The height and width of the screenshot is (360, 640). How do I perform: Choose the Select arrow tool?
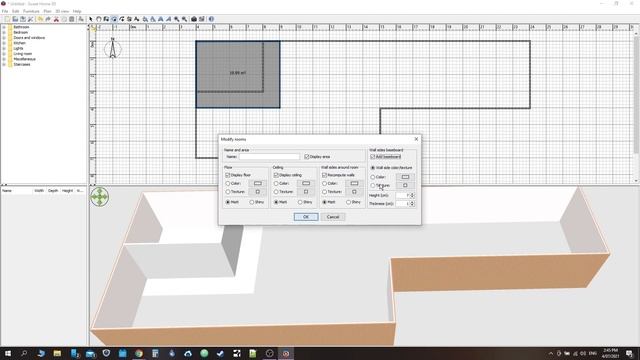[x=91, y=19]
